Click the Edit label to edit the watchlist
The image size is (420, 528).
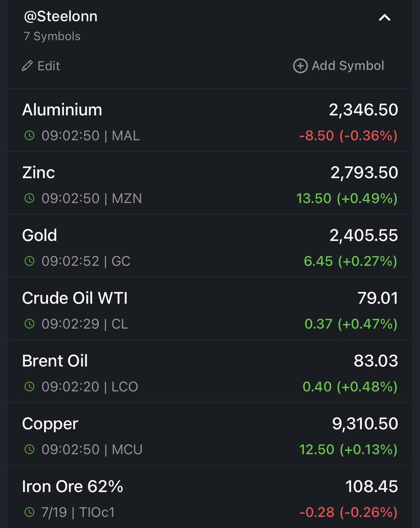tap(49, 66)
